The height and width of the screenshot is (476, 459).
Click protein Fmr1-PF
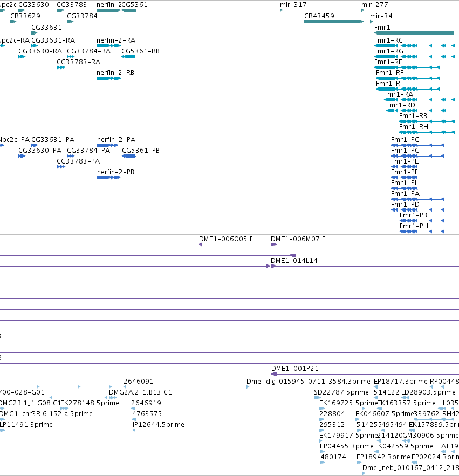[x=405, y=178]
